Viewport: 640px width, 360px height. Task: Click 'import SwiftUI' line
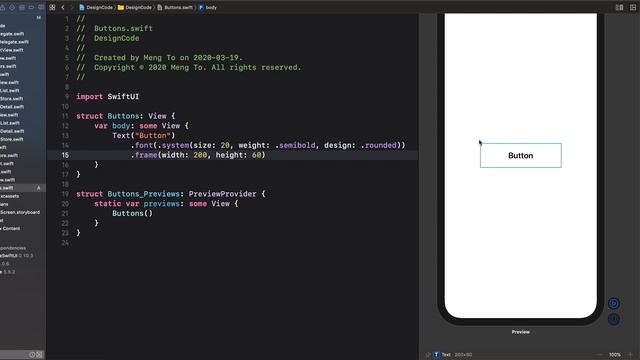(x=107, y=97)
